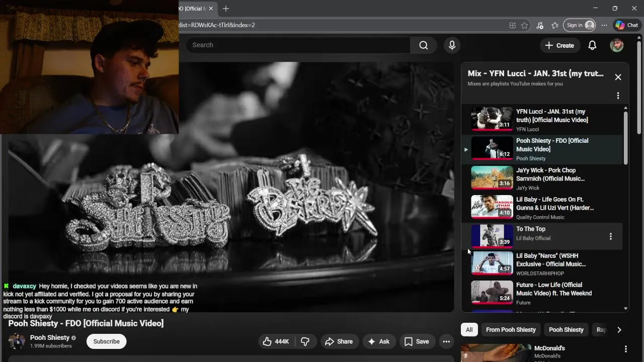Click the browser address bar URL
This screenshot has width=644, height=362.
coord(216,25)
